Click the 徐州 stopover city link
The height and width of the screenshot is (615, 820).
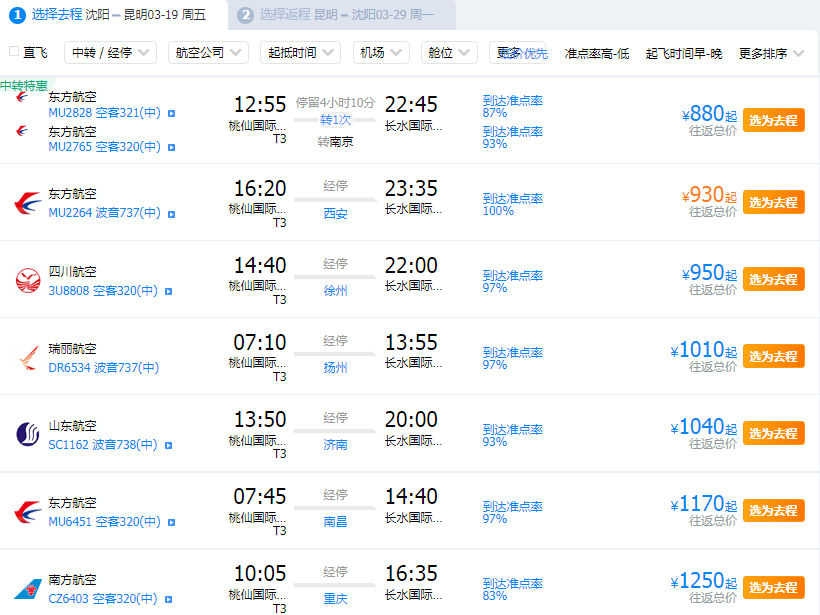pyautogui.click(x=335, y=291)
